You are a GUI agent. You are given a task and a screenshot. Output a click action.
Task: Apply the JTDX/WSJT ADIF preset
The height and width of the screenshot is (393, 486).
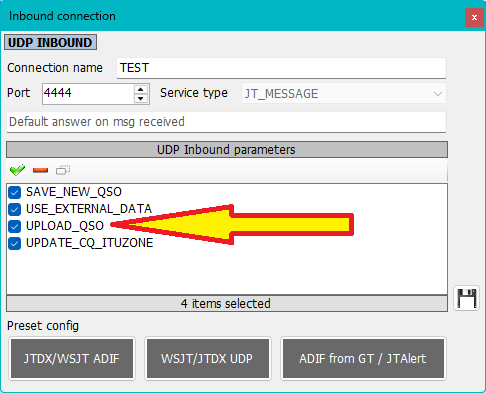pyautogui.click(x=72, y=359)
